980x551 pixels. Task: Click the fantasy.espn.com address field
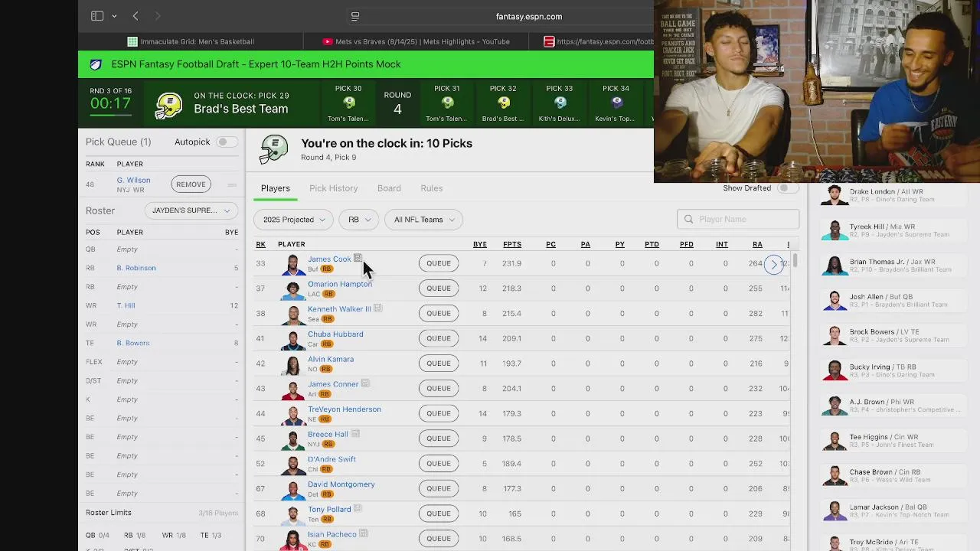[x=528, y=16]
